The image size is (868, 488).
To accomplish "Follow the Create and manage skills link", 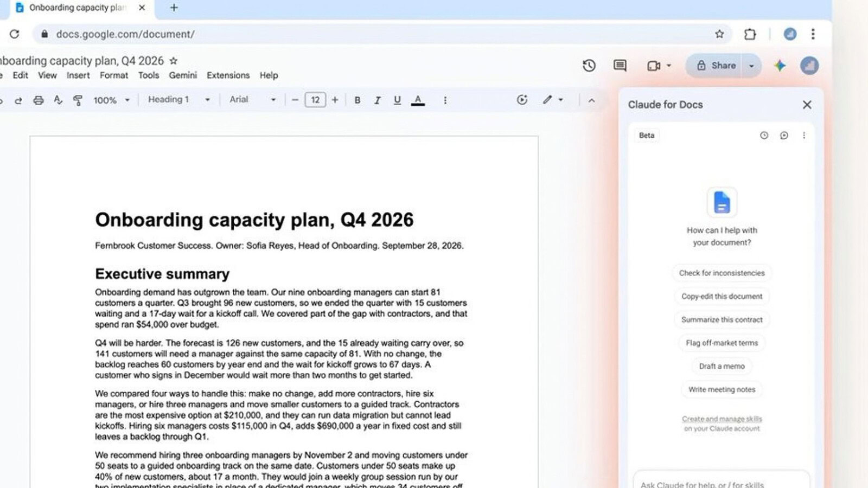I will (x=722, y=419).
